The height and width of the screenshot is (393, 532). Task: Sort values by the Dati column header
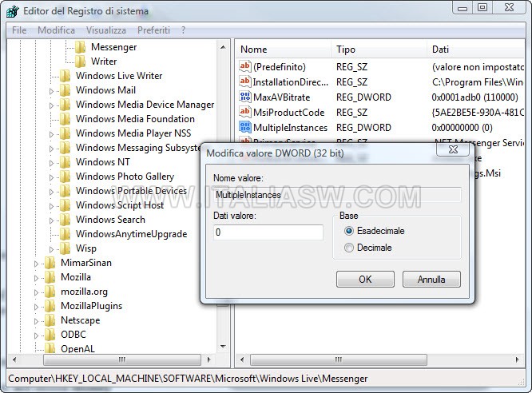pos(475,50)
